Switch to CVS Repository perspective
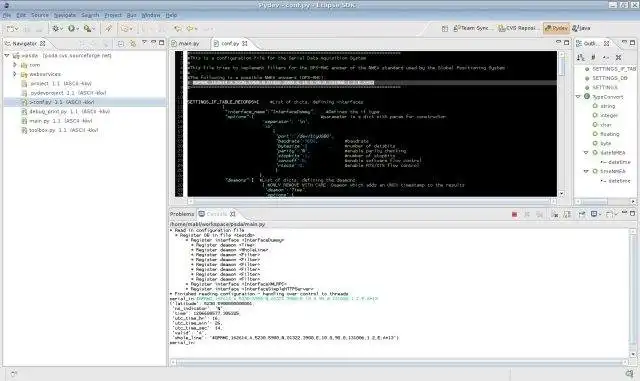The width and height of the screenshot is (640, 381). pyautogui.click(x=518, y=28)
